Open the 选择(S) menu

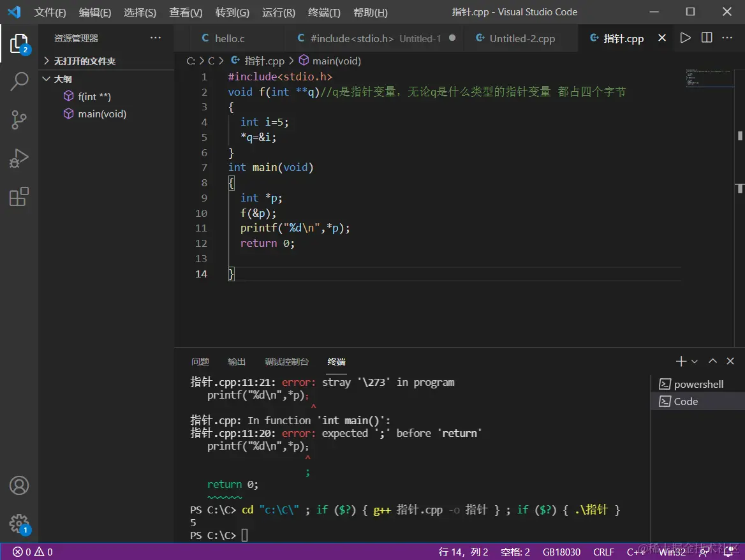(x=140, y=12)
